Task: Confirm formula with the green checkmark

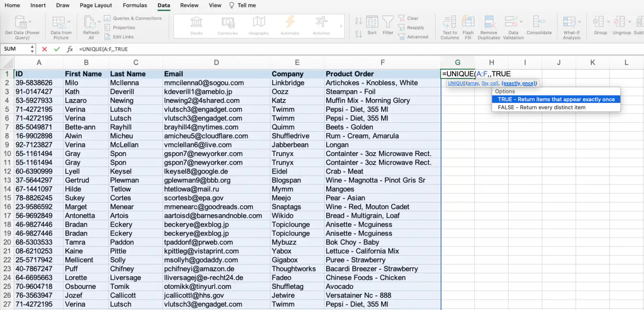Action: point(57,49)
